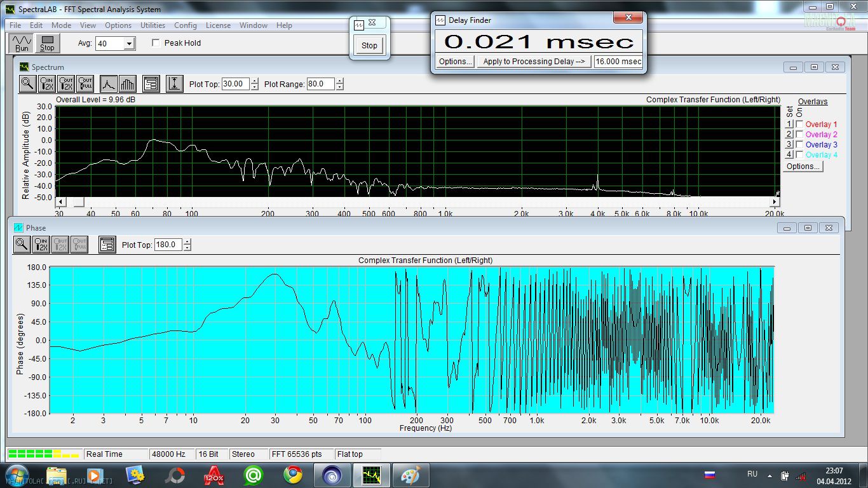Click Set button 4 for Overlay 4
868x488 pixels.
[789, 154]
